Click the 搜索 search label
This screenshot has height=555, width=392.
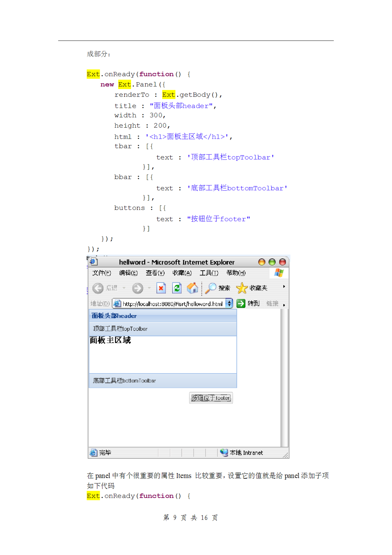click(224, 288)
